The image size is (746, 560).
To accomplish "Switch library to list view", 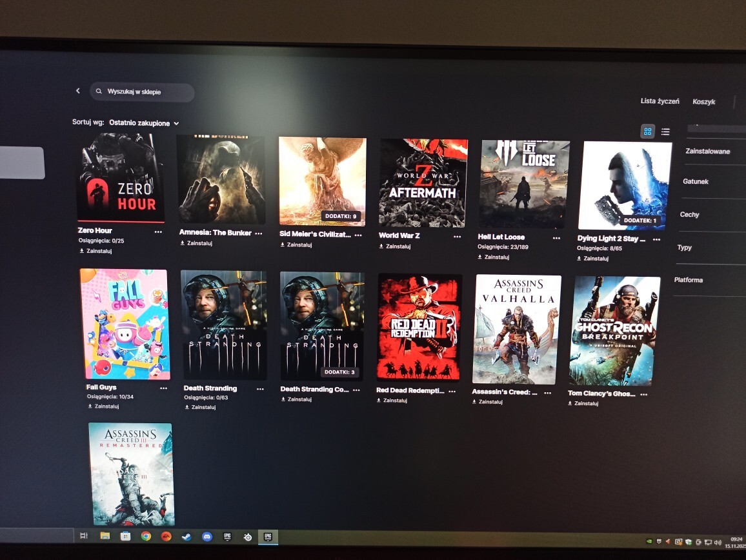I will coord(665,132).
